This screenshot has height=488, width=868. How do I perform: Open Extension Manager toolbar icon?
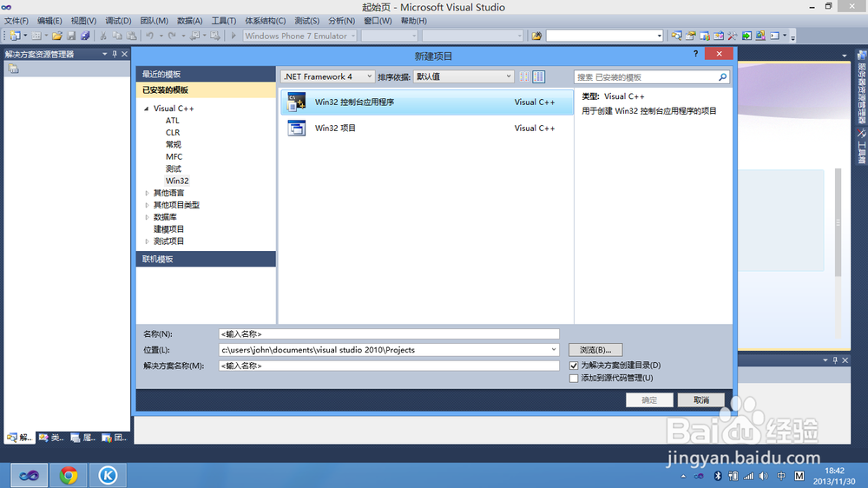point(760,36)
